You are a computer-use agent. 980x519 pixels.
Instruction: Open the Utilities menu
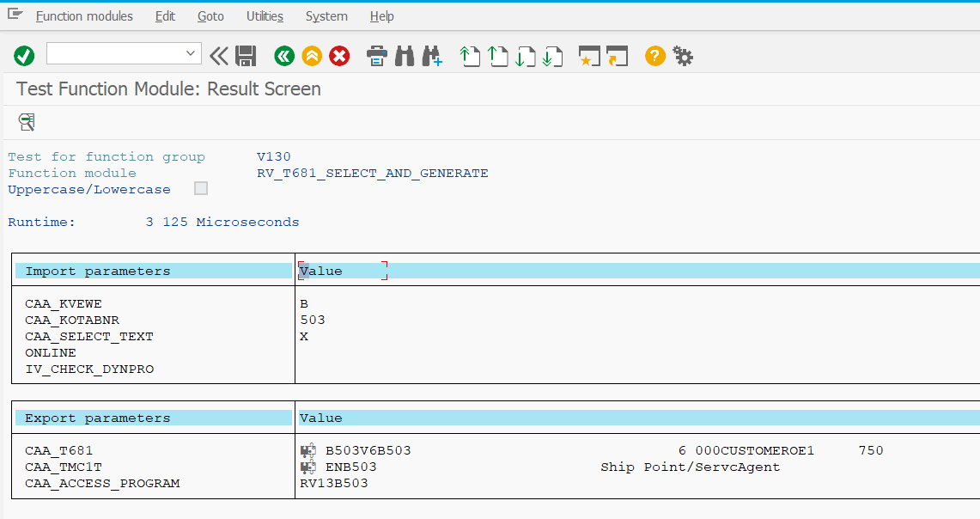point(265,15)
